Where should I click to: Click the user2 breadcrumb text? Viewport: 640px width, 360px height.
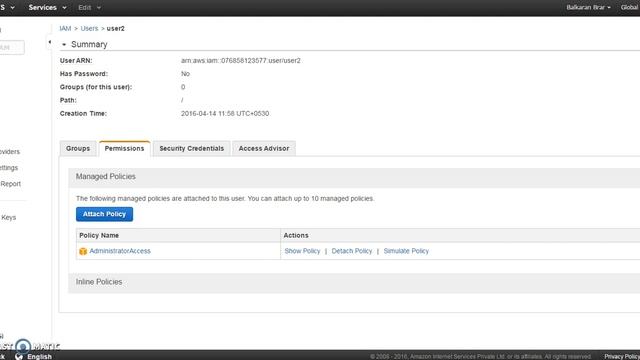click(116, 29)
